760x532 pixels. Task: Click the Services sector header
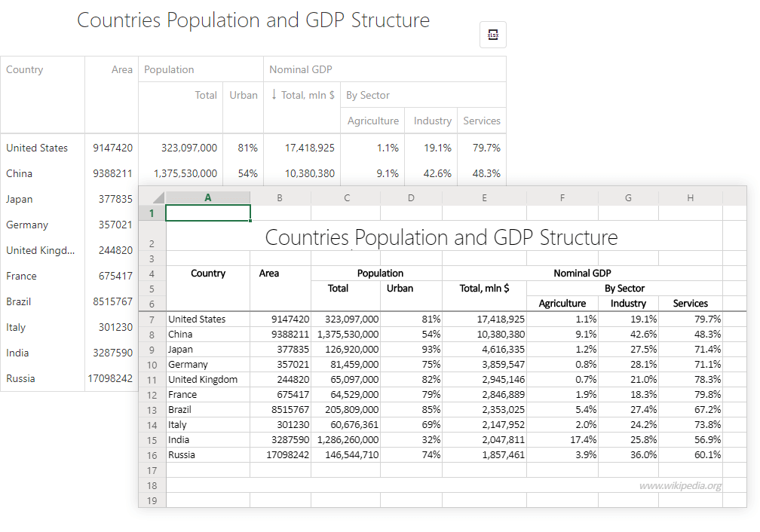coord(481,121)
